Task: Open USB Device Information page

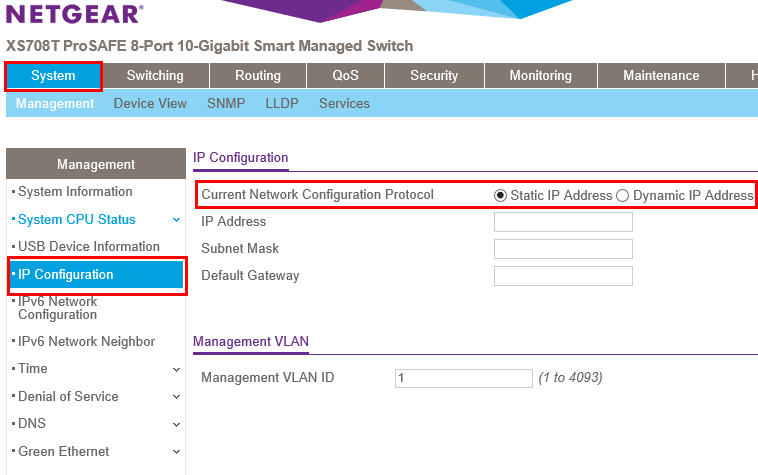Action: point(89,246)
